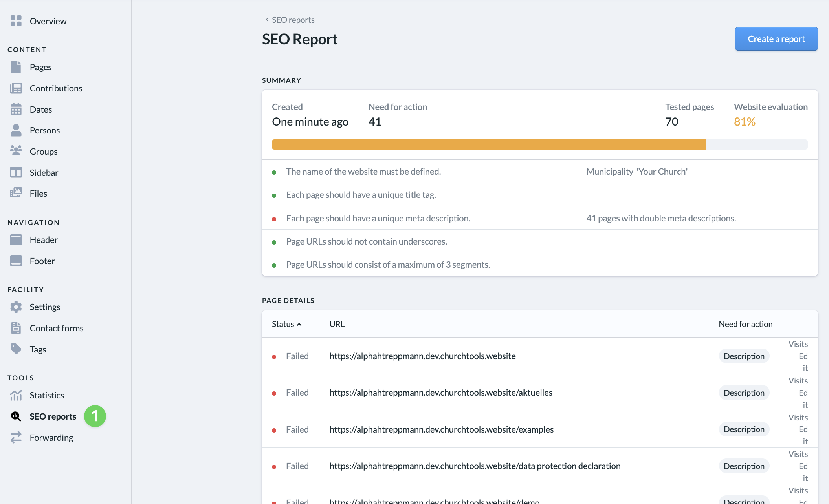Click Description tag in data protection row

pos(744,466)
